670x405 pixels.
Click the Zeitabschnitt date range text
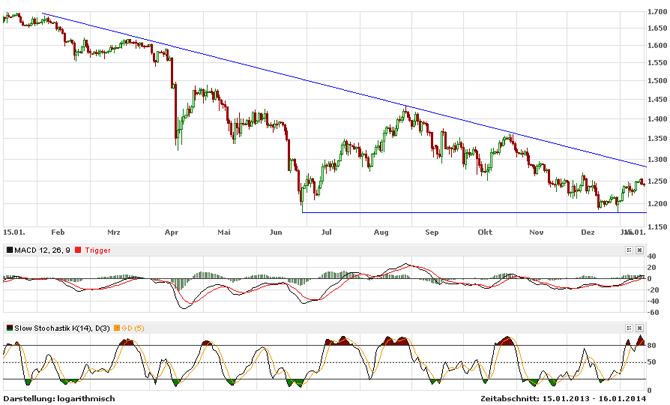[x=570, y=398]
